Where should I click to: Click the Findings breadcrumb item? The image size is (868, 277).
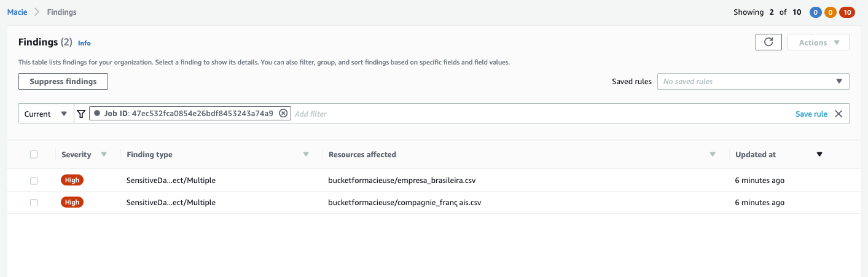pyautogui.click(x=62, y=12)
